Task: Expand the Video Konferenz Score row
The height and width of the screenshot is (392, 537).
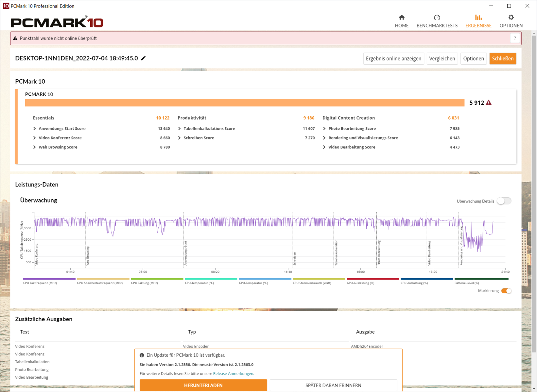Action: pyautogui.click(x=35, y=138)
